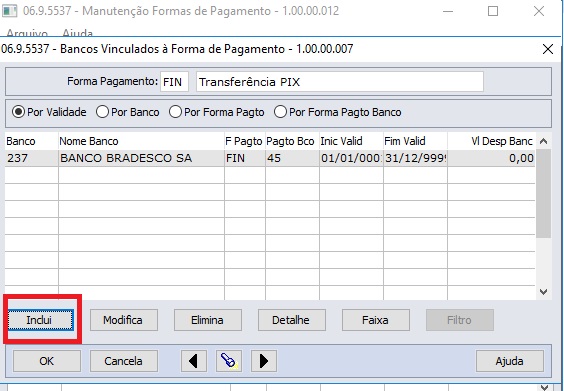Click the Nome Banco column header

(x=141, y=141)
